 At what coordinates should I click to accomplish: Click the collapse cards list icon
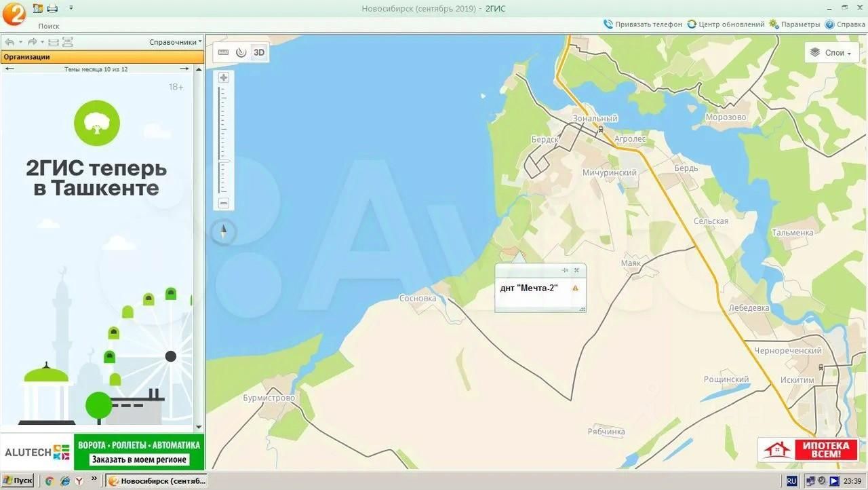pyautogui.click(x=54, y=42)
